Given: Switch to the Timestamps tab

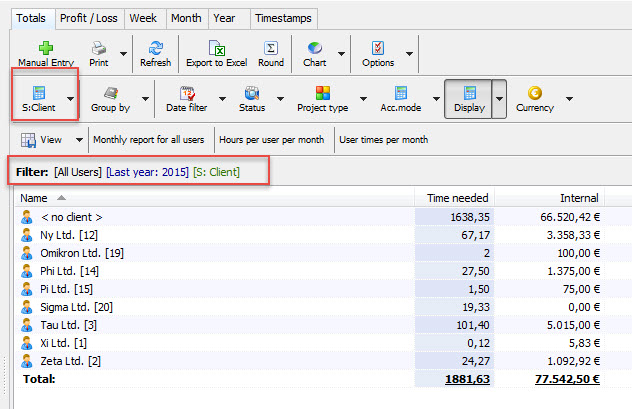Looking at the screenshot, I should click(x=283, y=18).
